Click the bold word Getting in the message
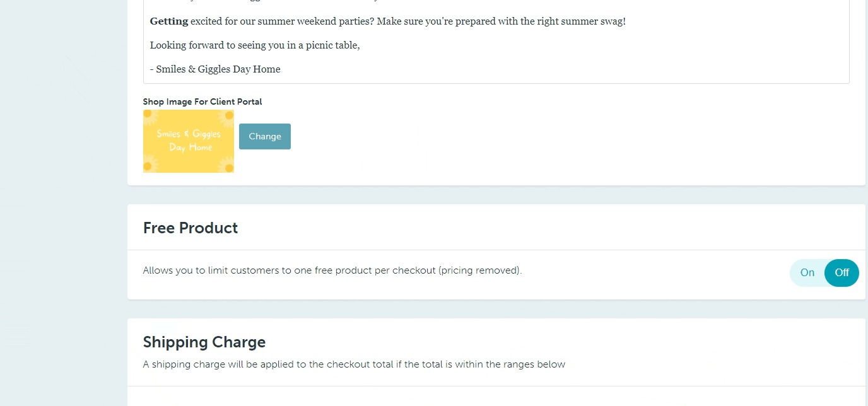Screen dimensions: 868x406 coord(168,21)
